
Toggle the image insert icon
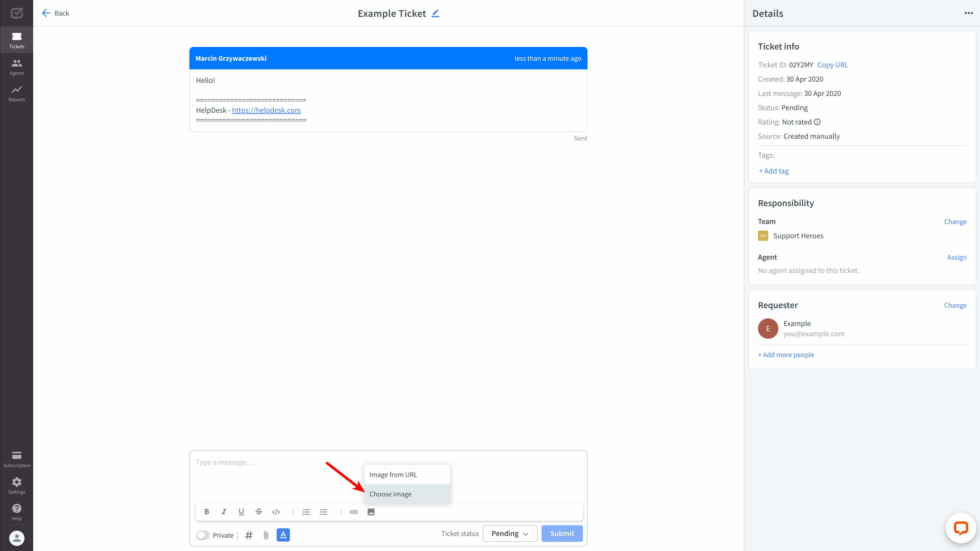371,512
